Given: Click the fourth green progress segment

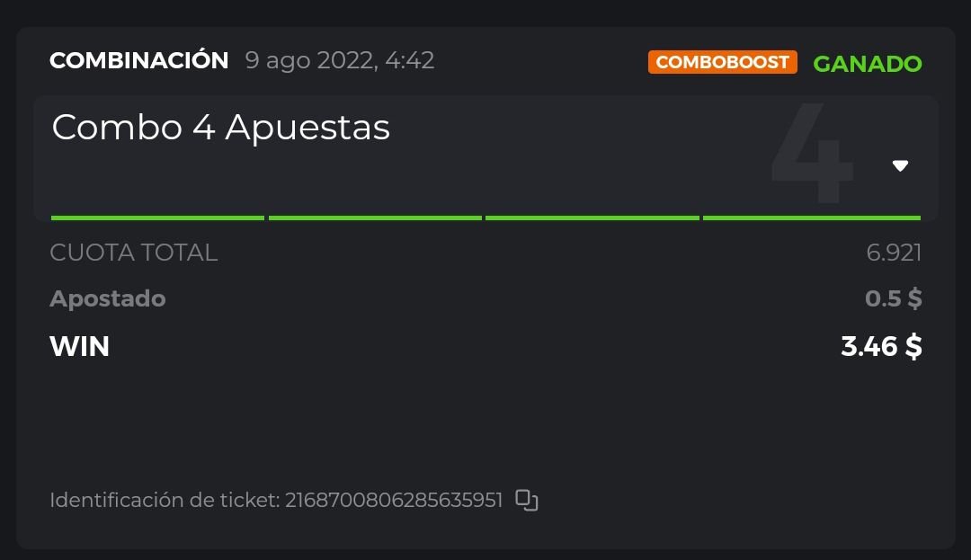Looking at the screenshot, I should coord(811,218).
